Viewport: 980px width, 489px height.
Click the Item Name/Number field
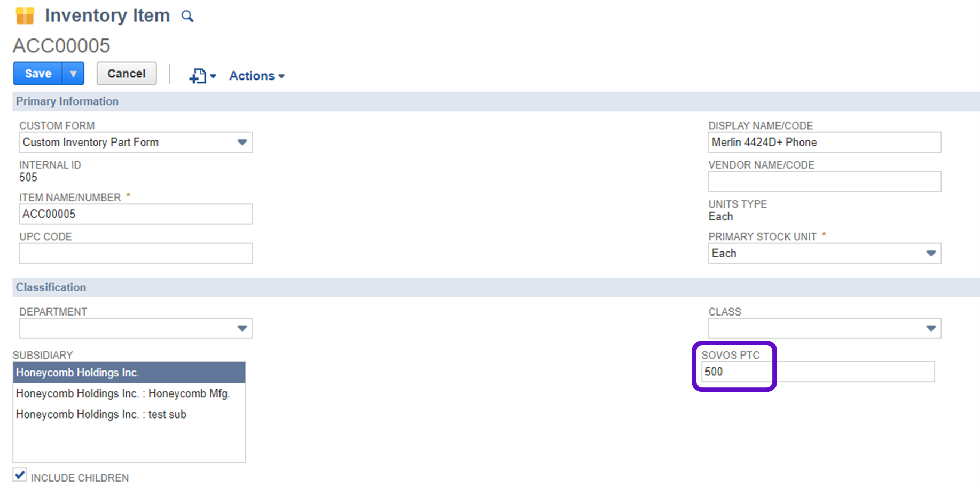click(x=136, y=214)
